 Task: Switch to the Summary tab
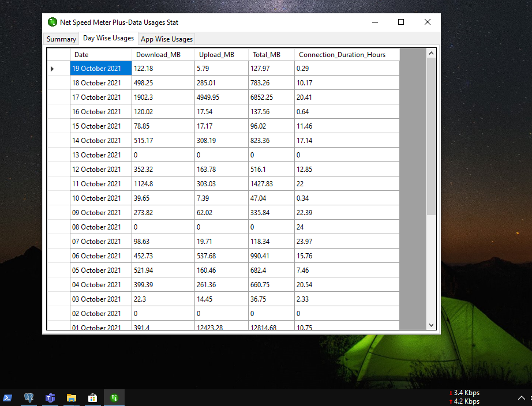(x=61, y=39)
